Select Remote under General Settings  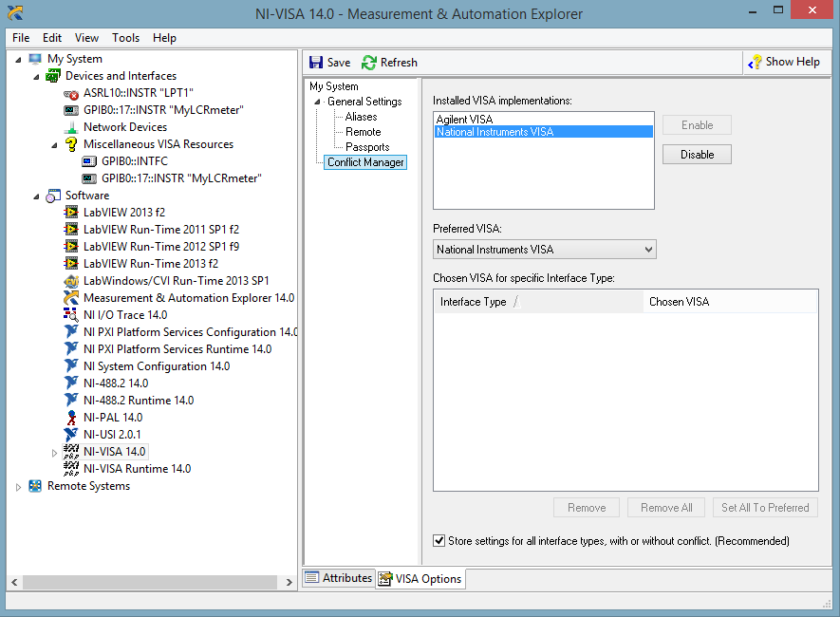(364, 132)
